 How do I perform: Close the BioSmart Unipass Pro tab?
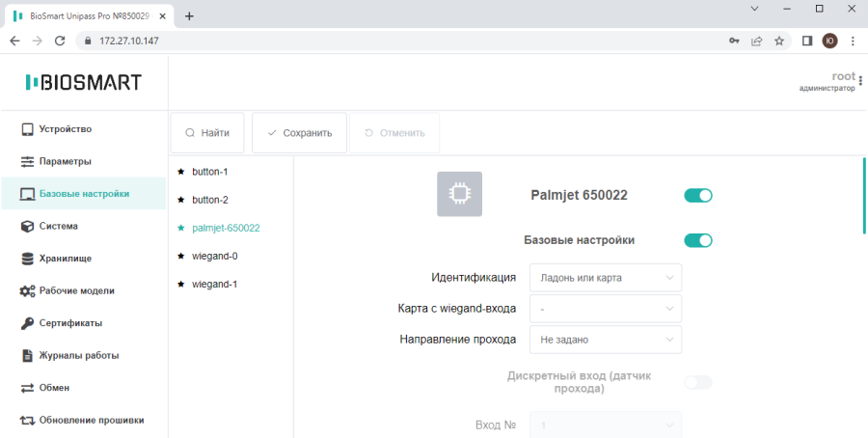tap(162, 16)
